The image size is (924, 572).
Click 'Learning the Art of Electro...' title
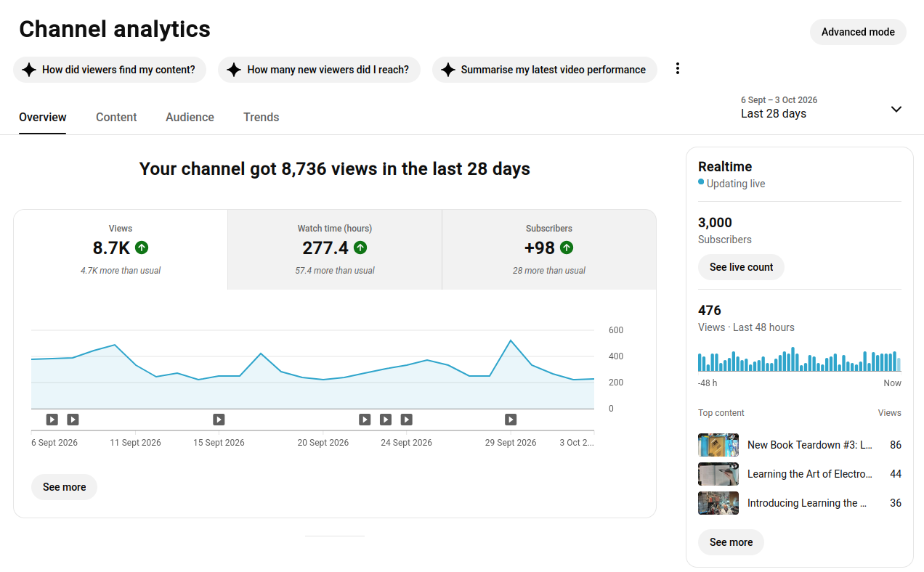(810, 474)
